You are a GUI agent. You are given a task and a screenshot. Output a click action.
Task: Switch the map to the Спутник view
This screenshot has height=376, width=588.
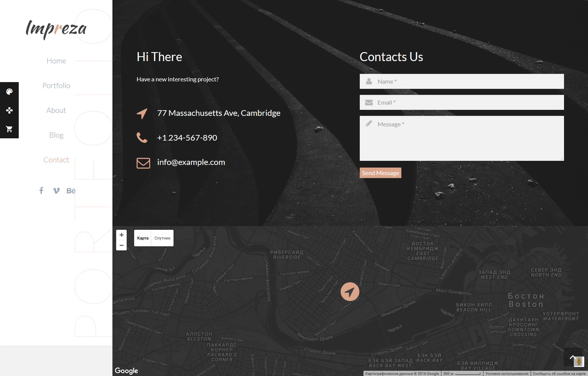[x=162, y=238]
